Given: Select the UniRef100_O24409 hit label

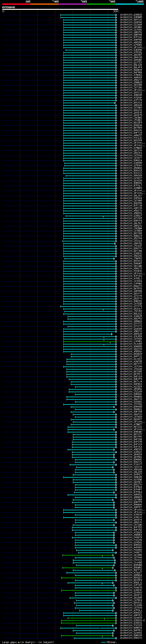Looking at the screenshot, I should pos(131,618).
